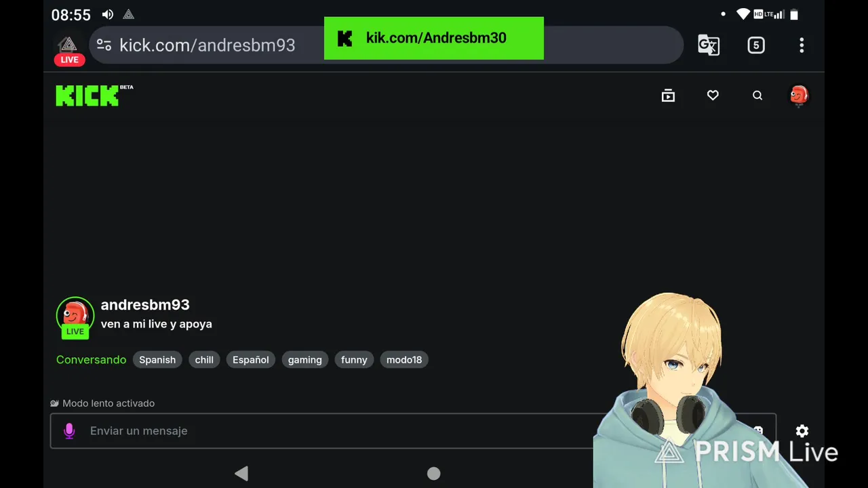Open the Kick logo home link
This screenshot has height=488, width=868.
point(94,96)
